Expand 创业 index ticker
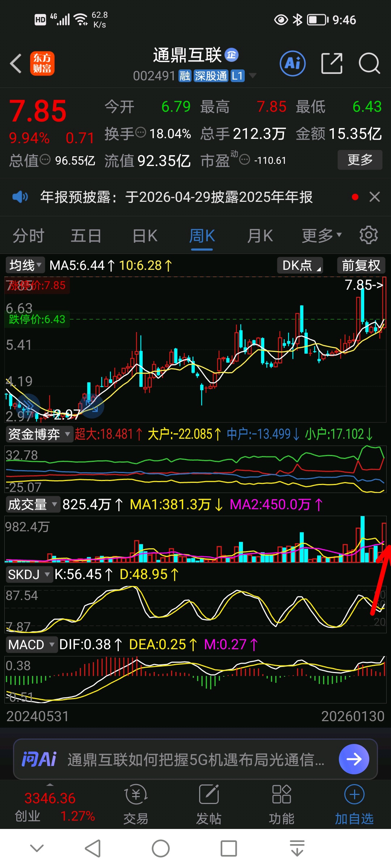This screenshot has width=391, height=868. [50, 804]
